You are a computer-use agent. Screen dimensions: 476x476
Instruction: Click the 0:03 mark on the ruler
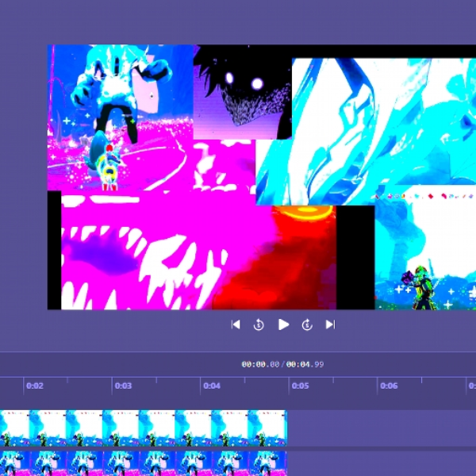tap(123, 386)
